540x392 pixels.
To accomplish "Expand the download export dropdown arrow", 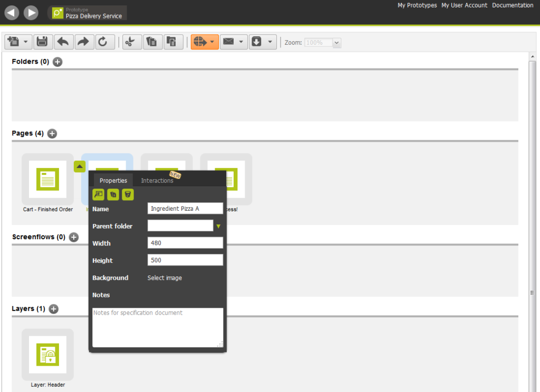I will point(271,42).
